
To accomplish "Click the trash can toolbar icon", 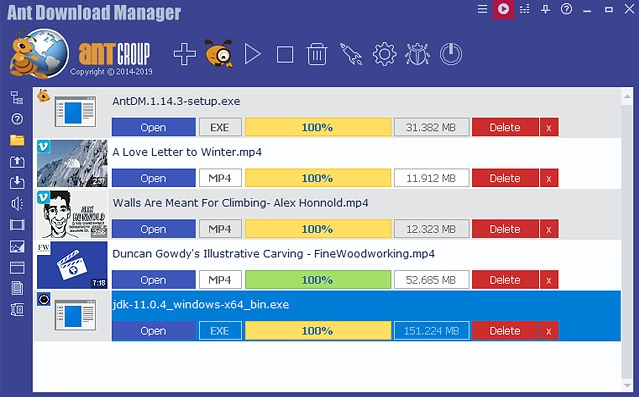I will [x=317, y=54].
